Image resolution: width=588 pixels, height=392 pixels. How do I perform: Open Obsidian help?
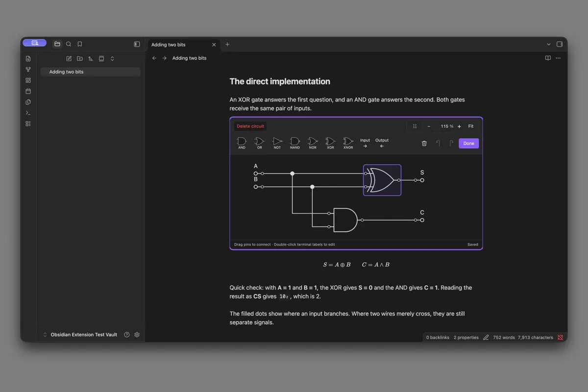click(x=127, y=335)
